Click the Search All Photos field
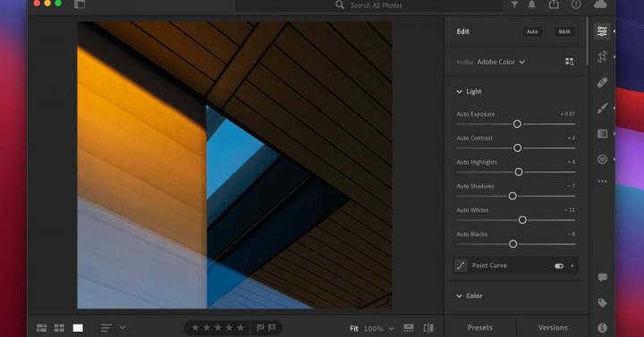The height and width of the screenshot is (337, 644). (x=369, y=5)
